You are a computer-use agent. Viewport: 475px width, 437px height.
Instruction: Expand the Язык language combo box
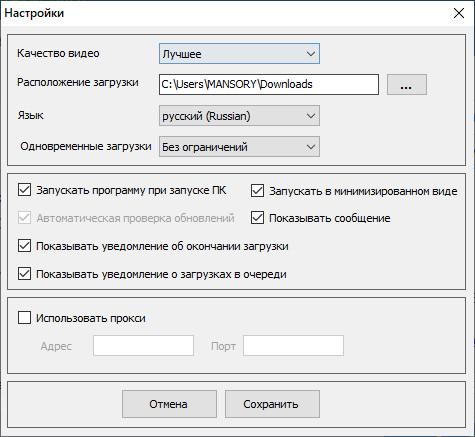pos(239,116)
